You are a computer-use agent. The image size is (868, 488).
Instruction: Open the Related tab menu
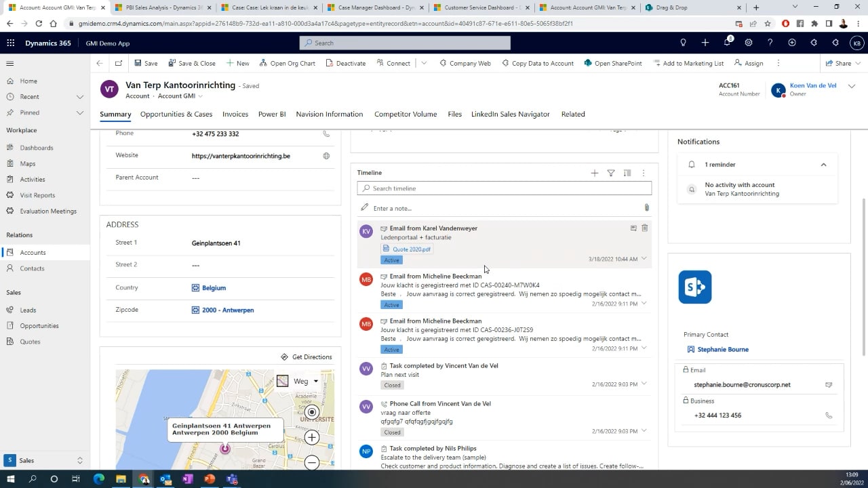pyautogui.click(x=573, y=114)
